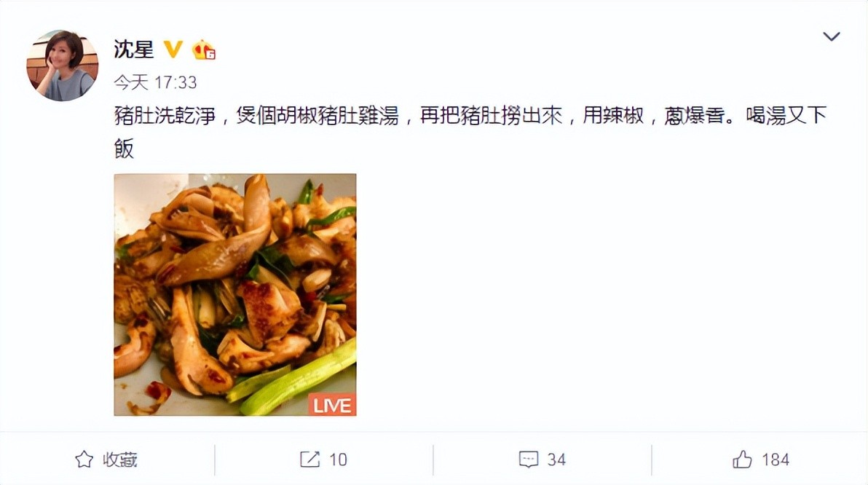Click the repost share icon

coord(310,460)
